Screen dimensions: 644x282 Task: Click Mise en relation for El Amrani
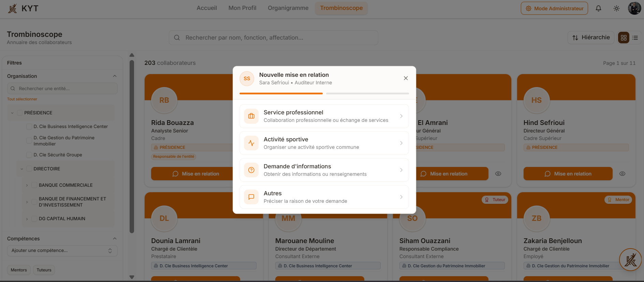point(444,174)
